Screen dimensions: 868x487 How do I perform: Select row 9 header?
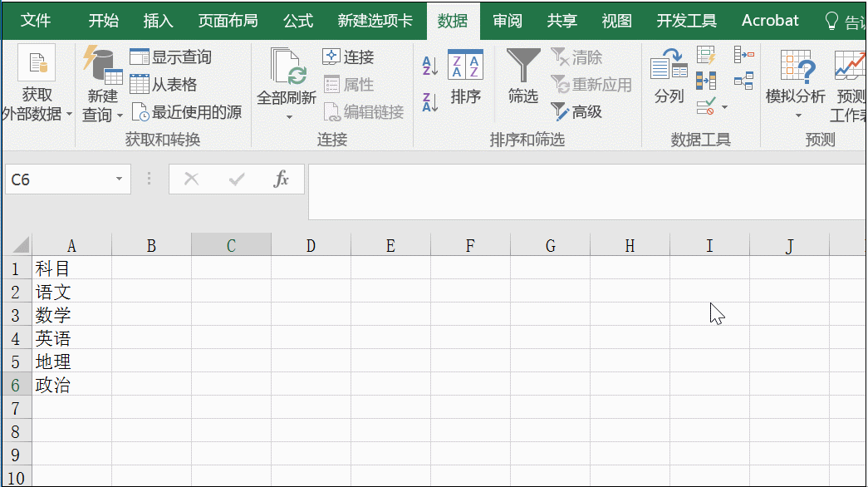pyautogui.click(x=17, y=455)
